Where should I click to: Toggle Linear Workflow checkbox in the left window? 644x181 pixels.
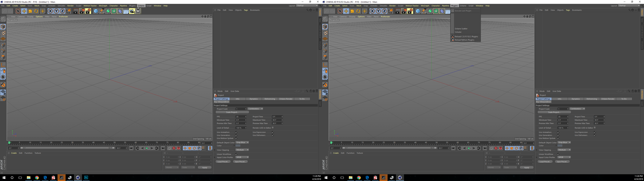click(236, 154)
